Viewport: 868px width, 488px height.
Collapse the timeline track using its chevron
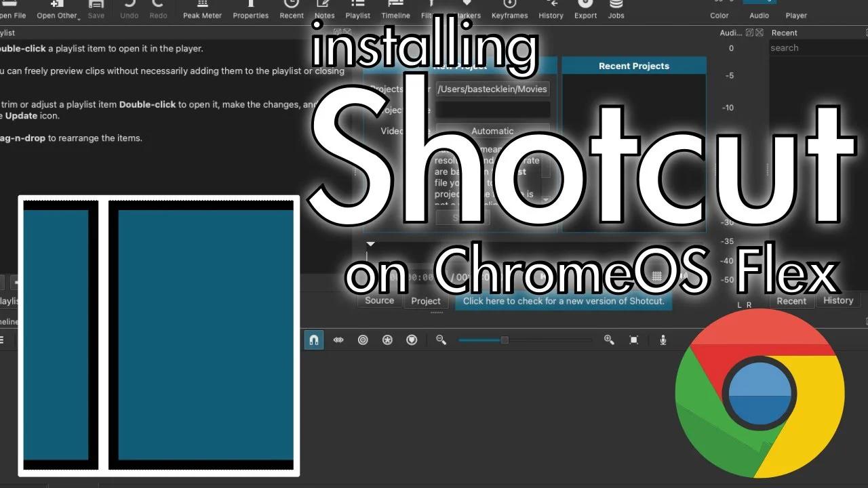tap(370, 244)
